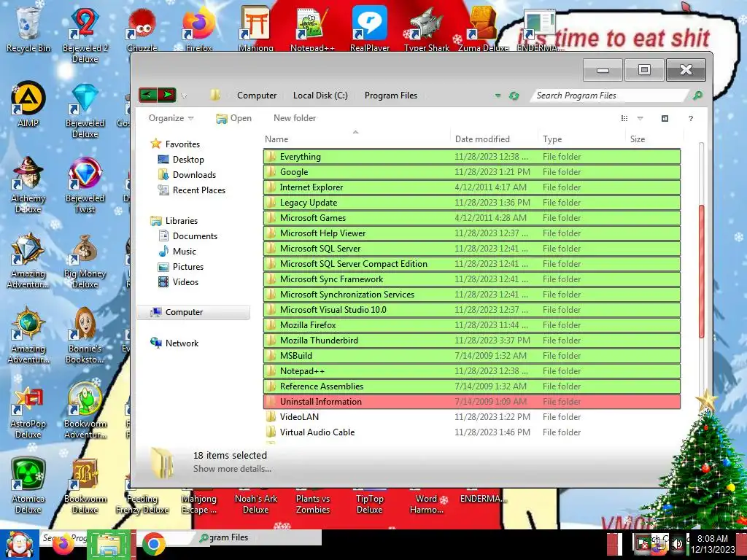
Task: Click the vertical scrollbar of the file list
Action: coord(701,271)
